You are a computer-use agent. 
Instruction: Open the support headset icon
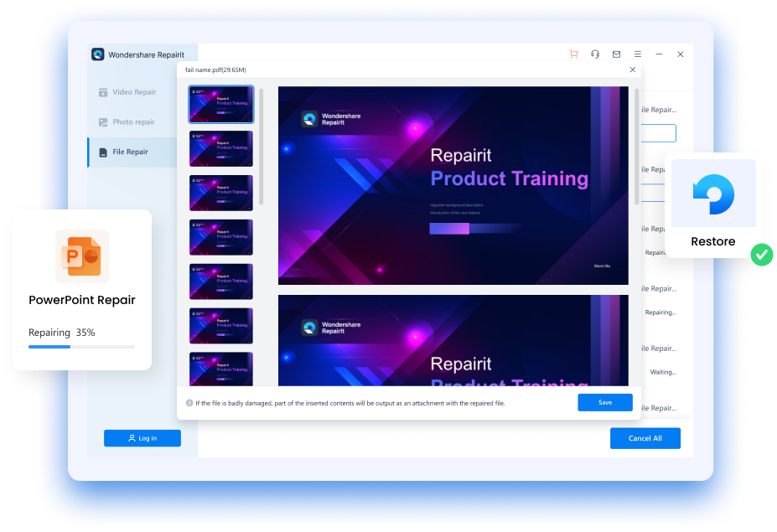click(x=595, y=54)
